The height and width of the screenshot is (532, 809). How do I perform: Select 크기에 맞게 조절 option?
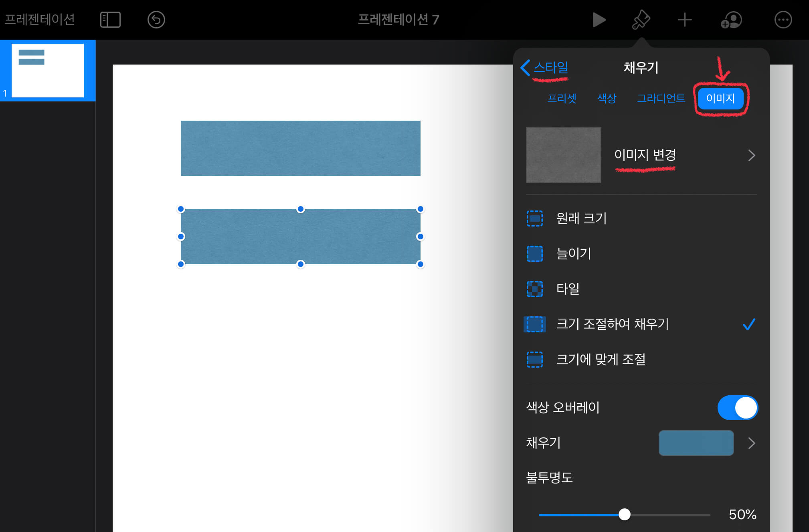601,359
